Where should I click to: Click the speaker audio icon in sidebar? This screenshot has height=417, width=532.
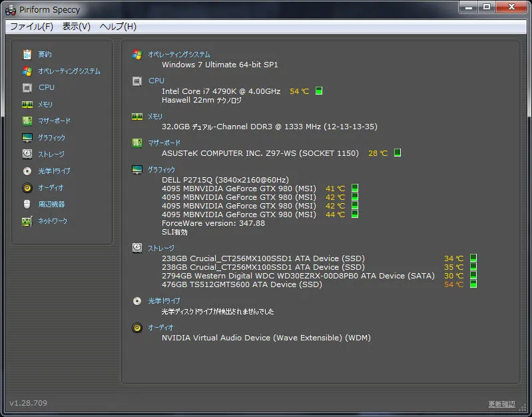pos(27,187)
